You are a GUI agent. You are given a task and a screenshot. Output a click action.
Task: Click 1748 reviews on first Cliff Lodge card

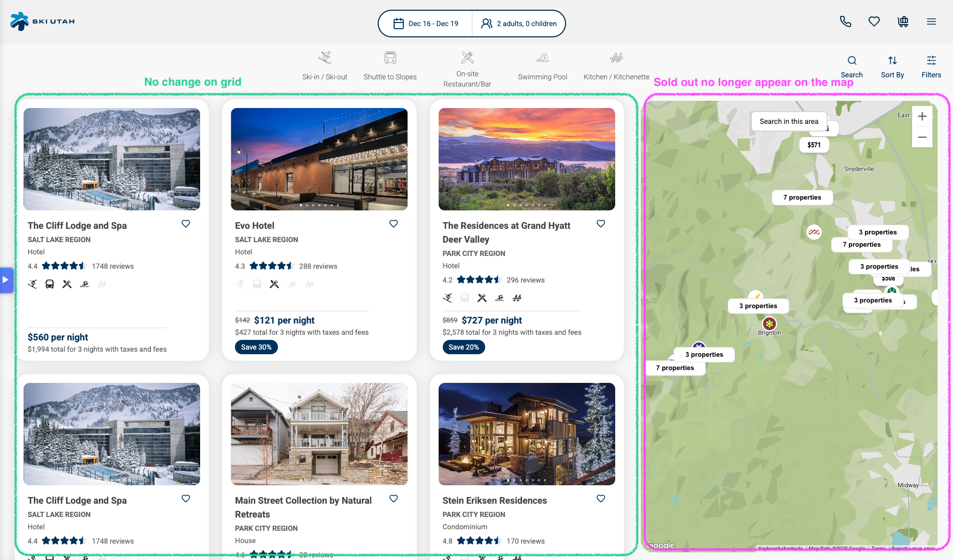(113, 266)
